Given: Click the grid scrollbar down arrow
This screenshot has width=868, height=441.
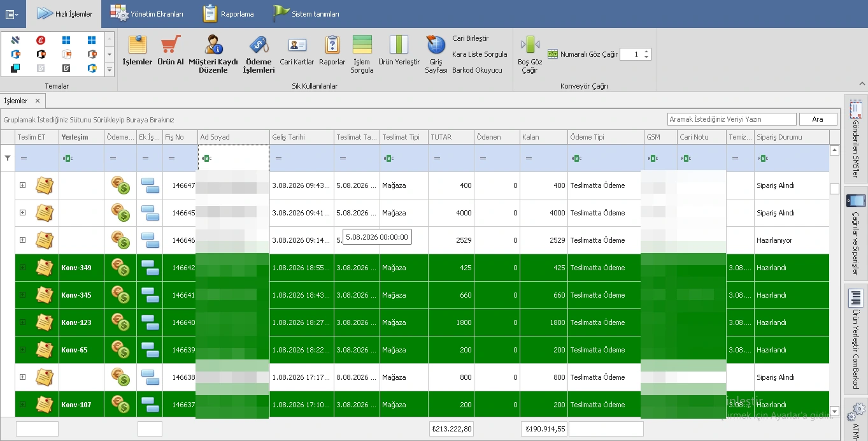Looking at the screenshot, I should click(834, 412).
